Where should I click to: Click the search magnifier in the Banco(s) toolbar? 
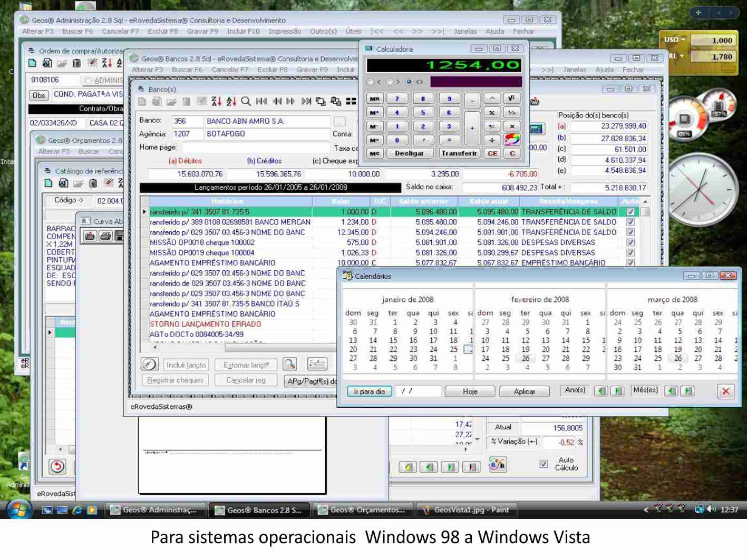[246, 101]
